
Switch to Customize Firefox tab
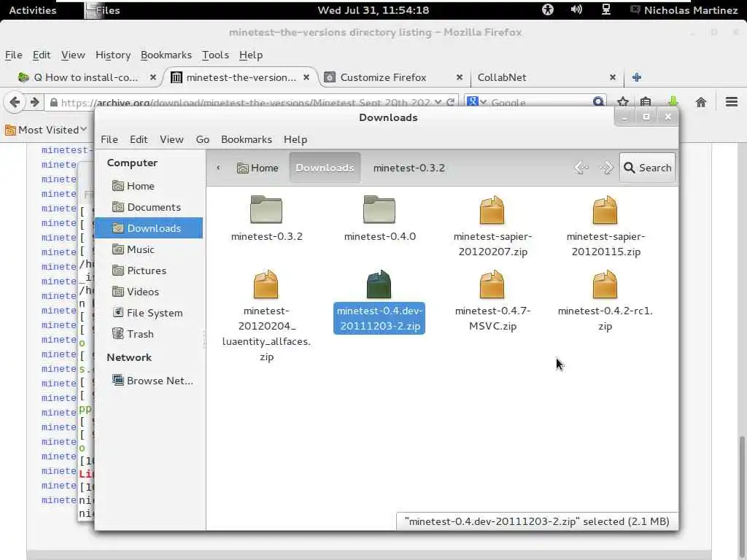point(383,77)
